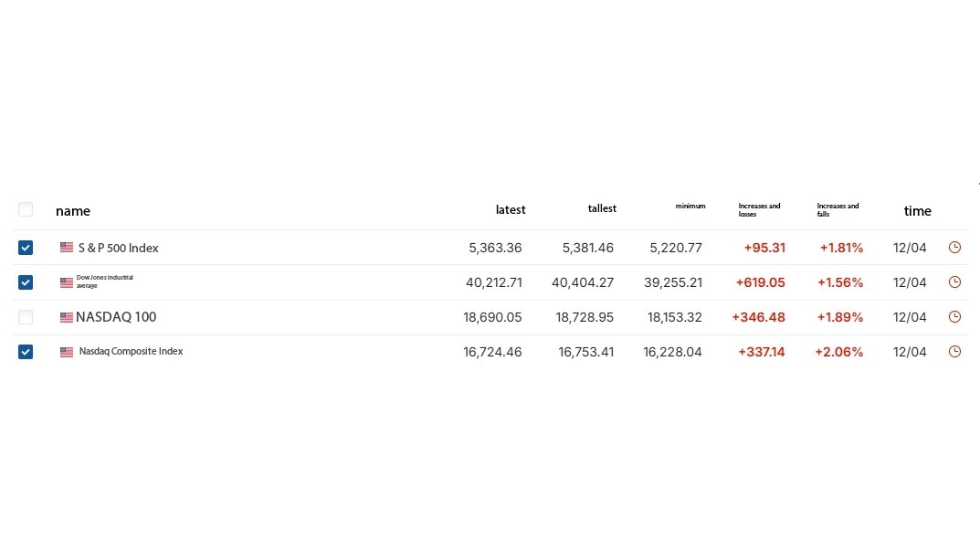The image size is (980, 552).
Task: Click the 12/04 date in NASDAQ 100 row
Action: pos(910,317)
